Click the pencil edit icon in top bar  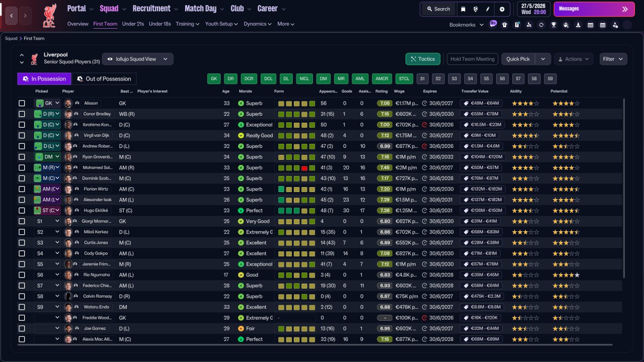coord(488,9)
